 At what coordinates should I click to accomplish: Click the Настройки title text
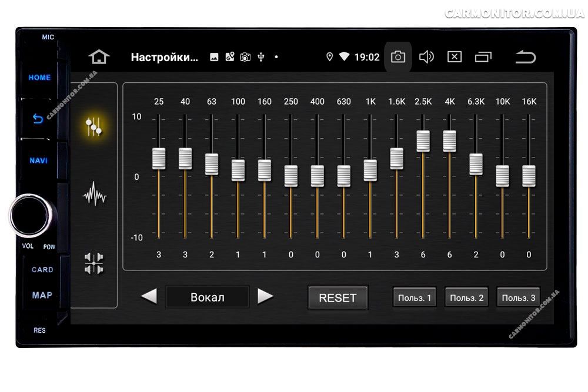click(164, 57)
